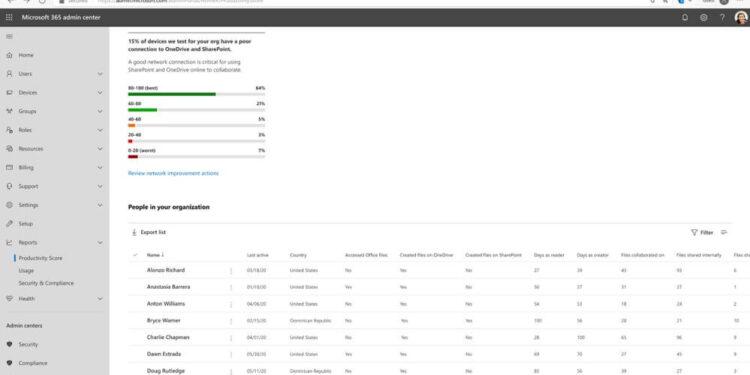Click the Filter funnel icon
The width and height of the screenshot is (750, 375).
point(694,232)
